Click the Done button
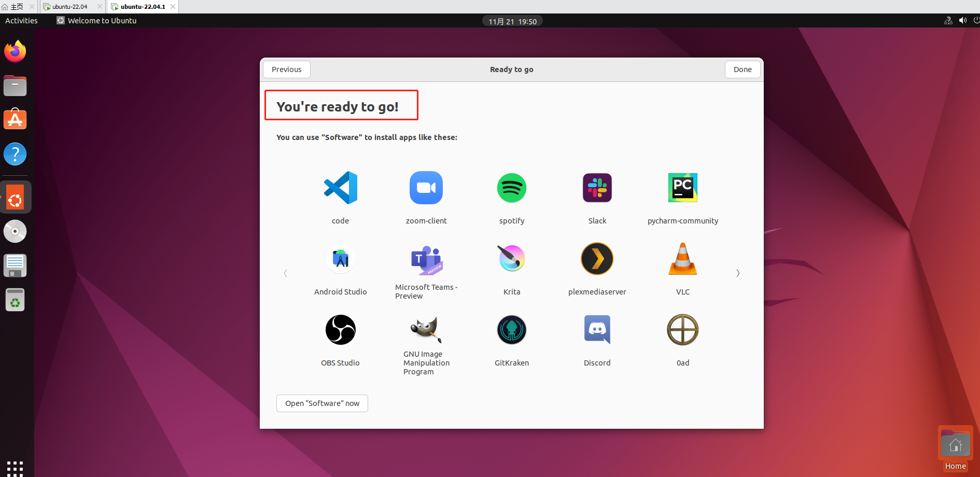 (743, 69)
